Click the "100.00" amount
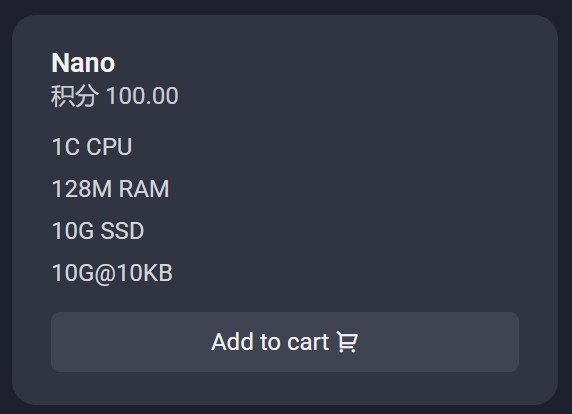Screen dimensions: 572x414 (142, 96)
